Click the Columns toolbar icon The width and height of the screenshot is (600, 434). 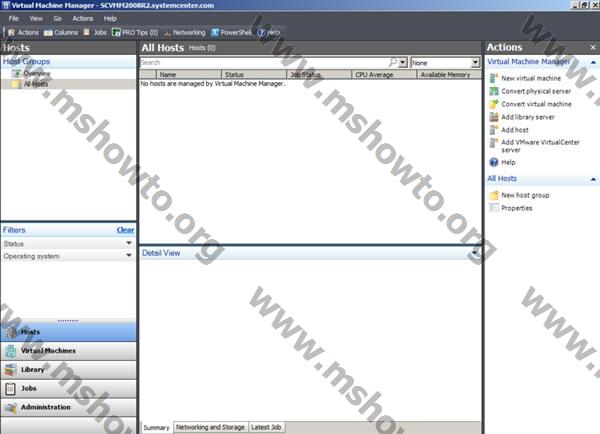[x=48, y=33]
